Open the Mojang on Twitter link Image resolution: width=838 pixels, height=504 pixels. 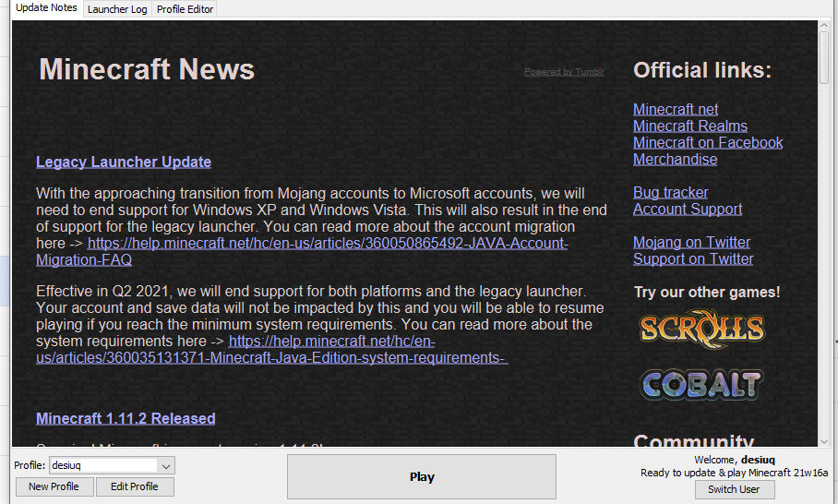click(x=691, y=242)
